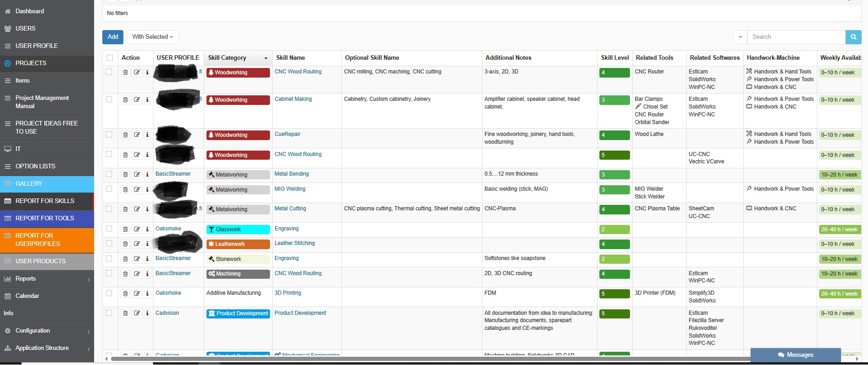Toggle the select-all checkbox in table header
This screenshot has height=365, width=868.
click(110, 57)
